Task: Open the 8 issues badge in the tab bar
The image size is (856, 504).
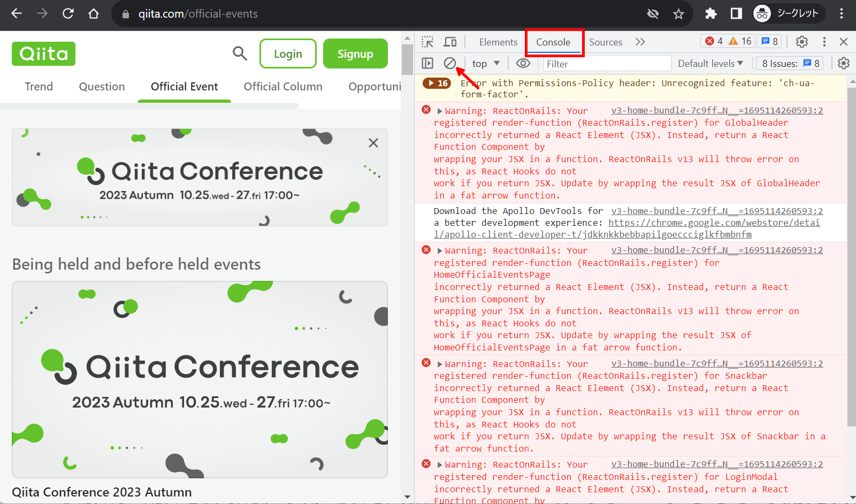Action: pos(769,41)
